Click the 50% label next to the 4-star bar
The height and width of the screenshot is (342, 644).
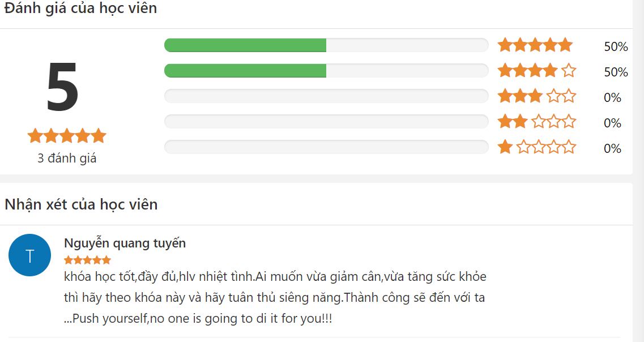[617, 72]
